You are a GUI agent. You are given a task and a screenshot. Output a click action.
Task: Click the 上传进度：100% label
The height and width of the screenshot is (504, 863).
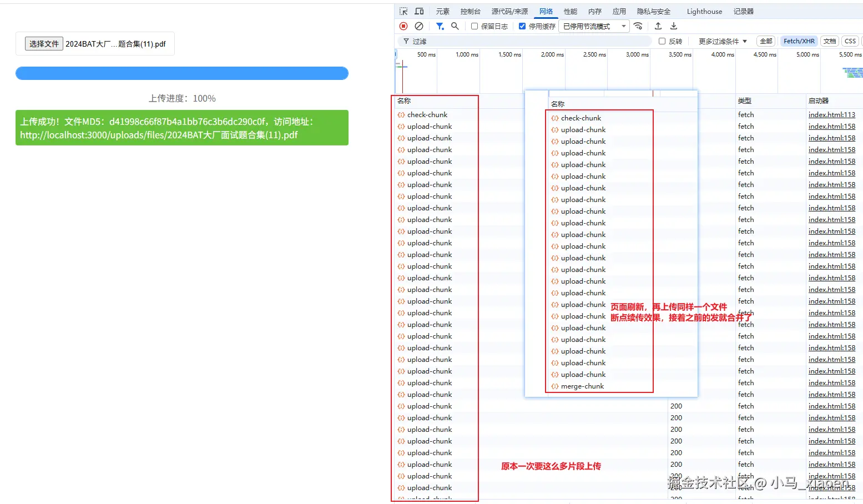(x=182, y=98)
